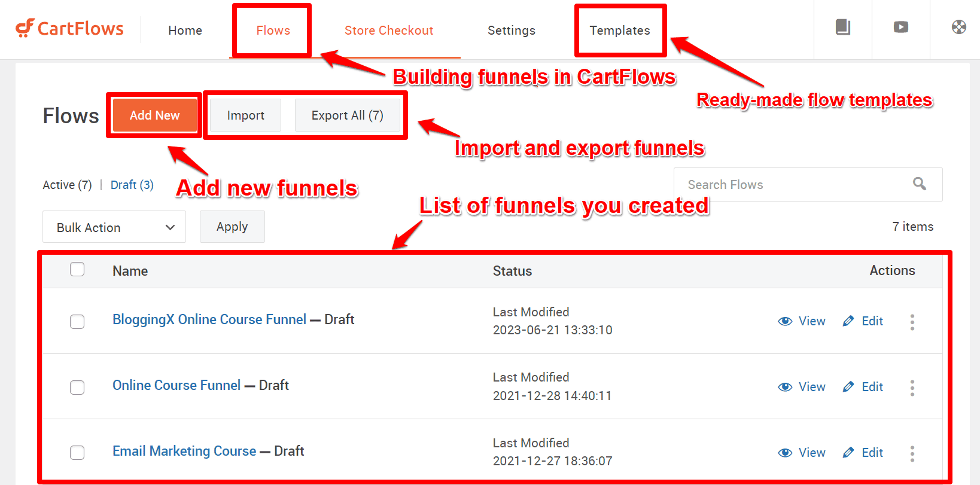Click the eye View icon for Online Course Funnel

[x=785, y=387]
